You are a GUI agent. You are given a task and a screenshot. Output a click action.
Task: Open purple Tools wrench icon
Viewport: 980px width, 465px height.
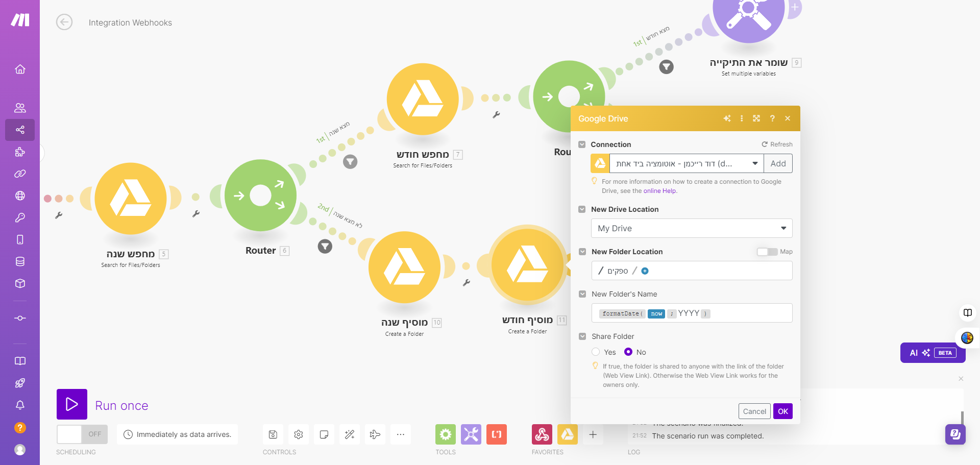(471, 434)
